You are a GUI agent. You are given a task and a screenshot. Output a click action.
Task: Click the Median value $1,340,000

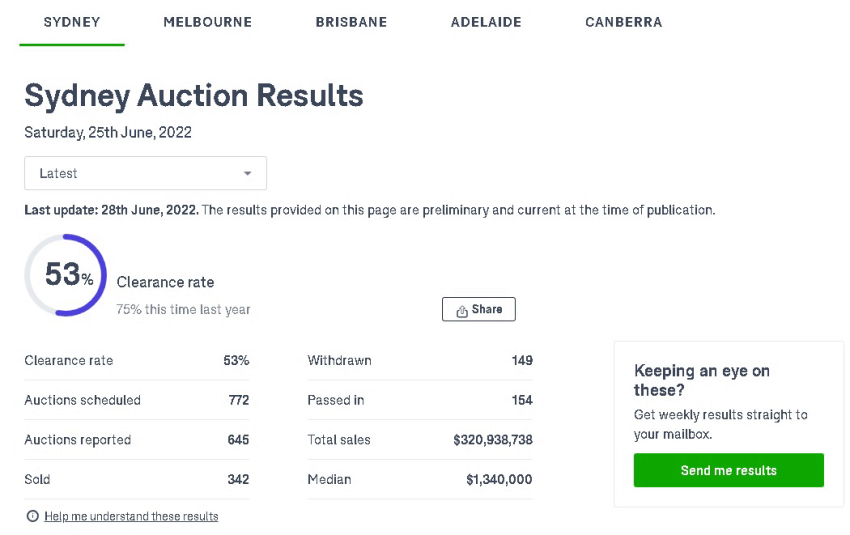[x=499, y=479]
